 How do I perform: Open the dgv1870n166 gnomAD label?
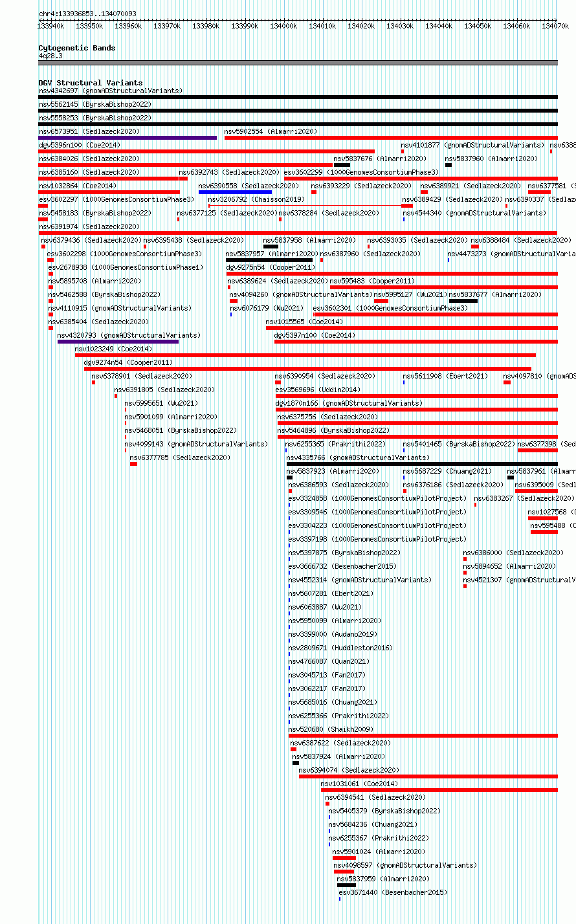coord(348,403)
